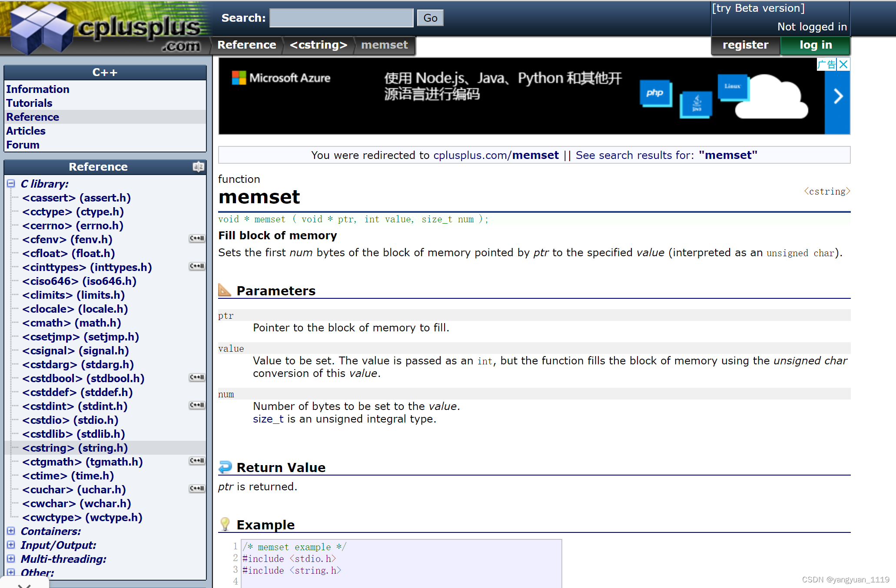The height and width of the screenshot is (588, 896).
Task: Click the Go search button
Action: click(x=431, y=18)
